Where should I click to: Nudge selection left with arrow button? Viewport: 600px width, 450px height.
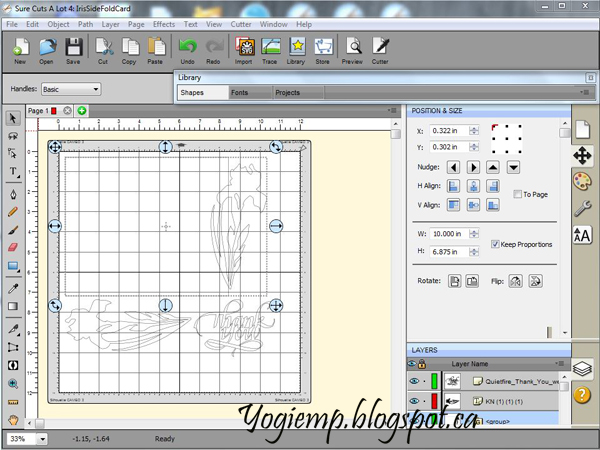455,167
